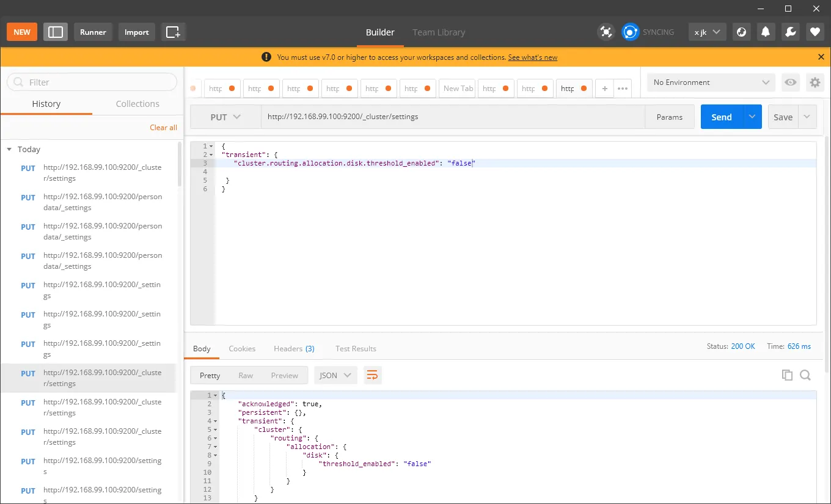The image size is (831, 504).
Task: Open environment quick look eye icon
Action: [x=791, y=82]
